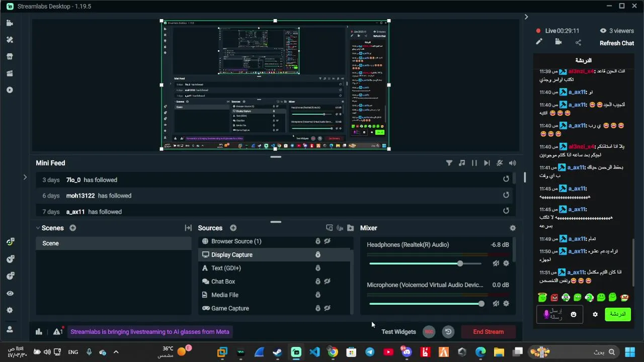644x362 pixels.
Task: Replay the a_ax11 follow alert
Action: point(506,211)
